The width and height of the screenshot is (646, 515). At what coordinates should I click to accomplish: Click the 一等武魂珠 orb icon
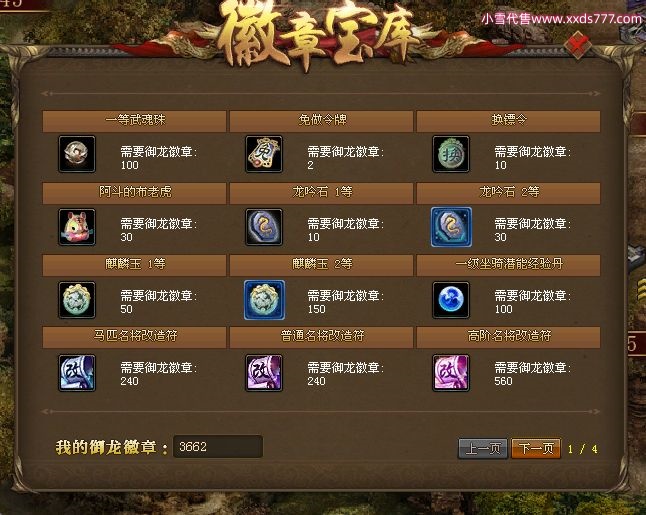[x=77, y=154]
